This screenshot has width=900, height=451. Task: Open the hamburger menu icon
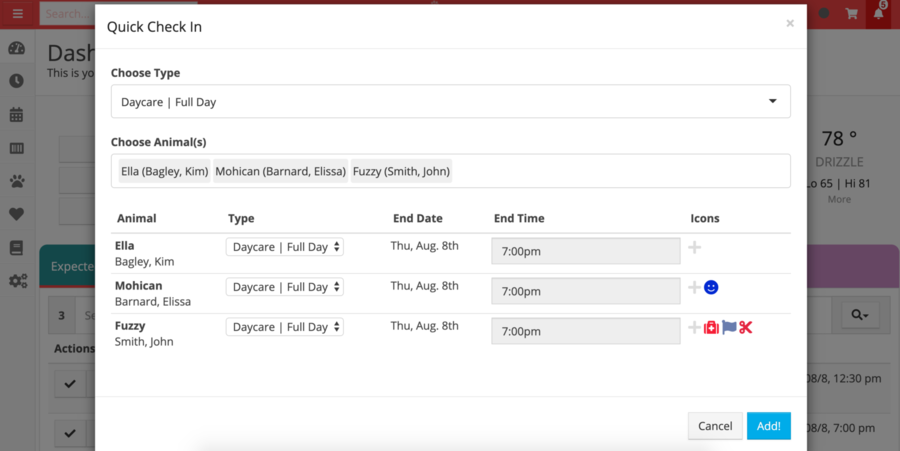[x=18, y=13]
